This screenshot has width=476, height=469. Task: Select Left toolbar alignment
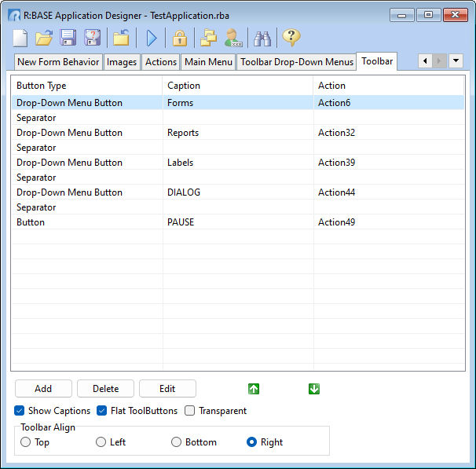point(101,442)
